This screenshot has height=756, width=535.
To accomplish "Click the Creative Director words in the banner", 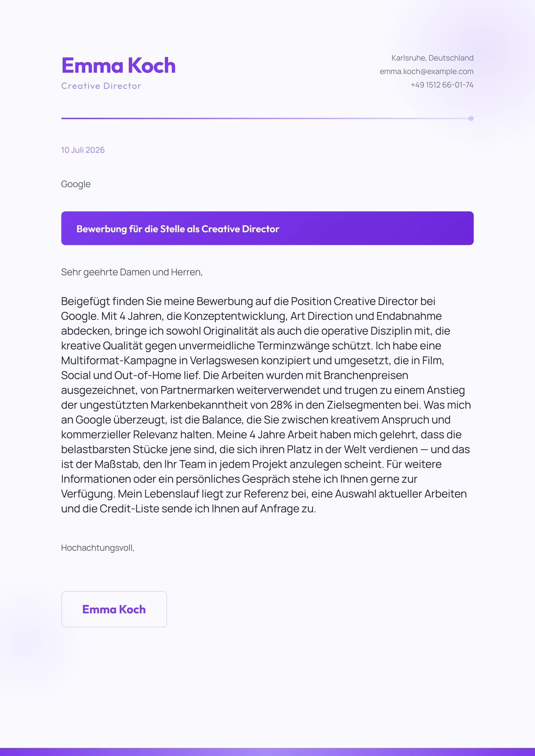I will coord(240,229).
